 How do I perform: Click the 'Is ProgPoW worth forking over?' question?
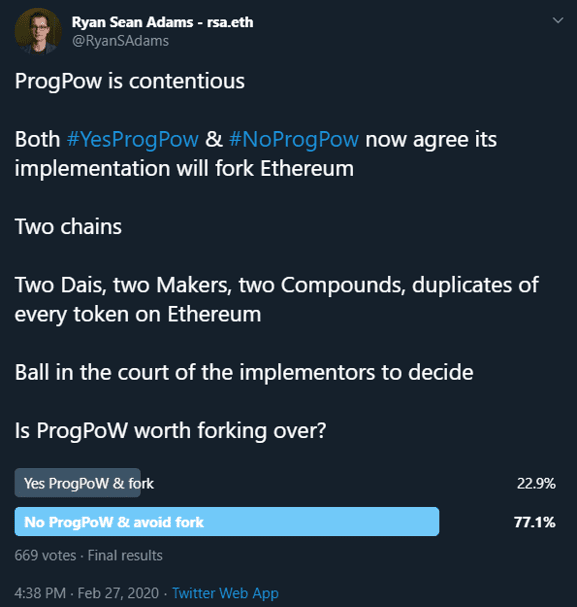(171, 430)
